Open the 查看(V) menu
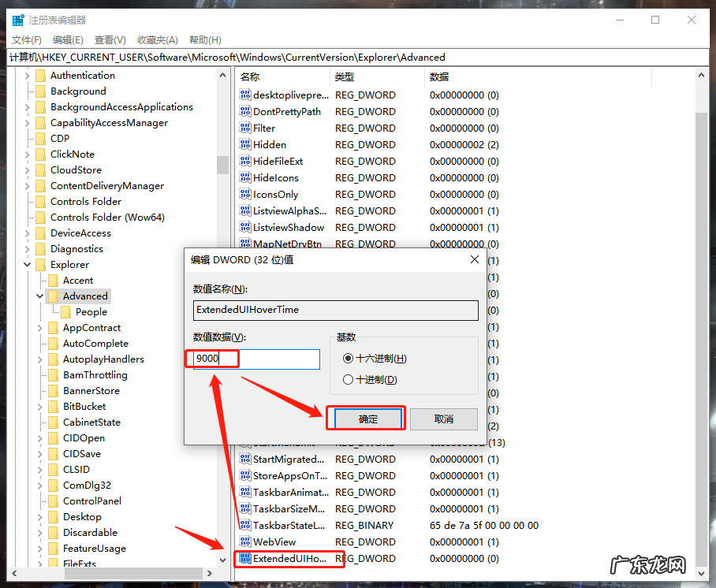 (x=110, y=39)
